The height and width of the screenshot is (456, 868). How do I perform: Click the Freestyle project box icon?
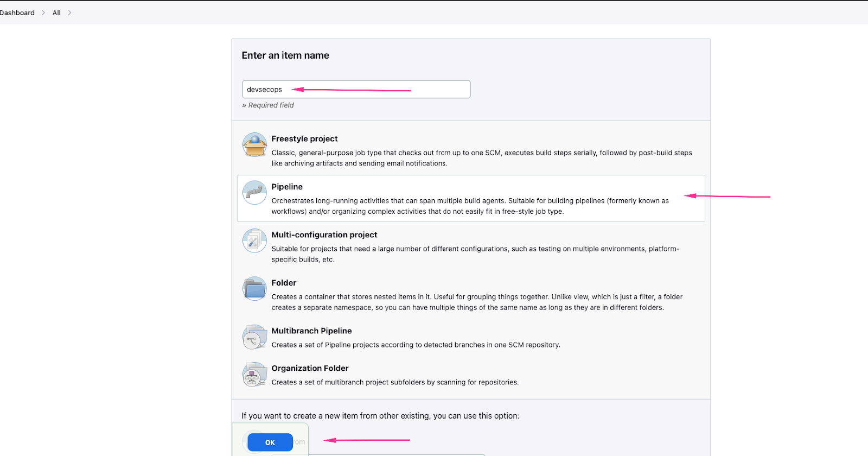click(x=254, y=145)
